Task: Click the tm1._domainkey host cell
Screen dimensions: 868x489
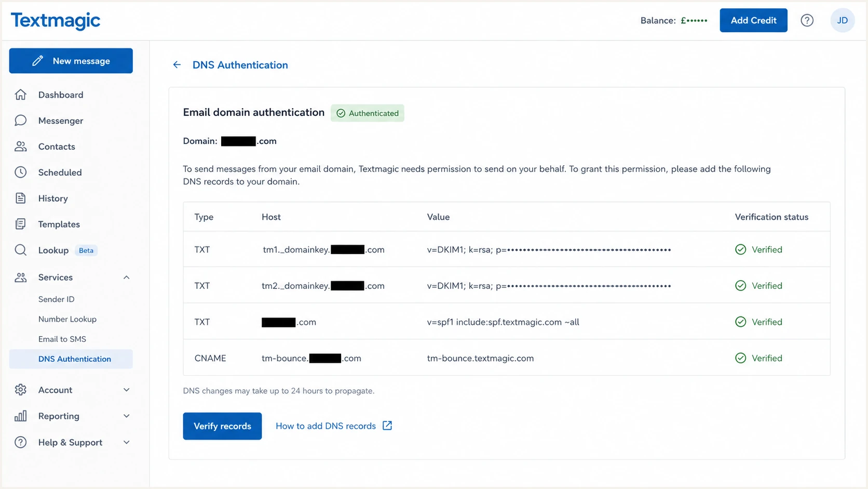Action: click(x=323, y=249)
